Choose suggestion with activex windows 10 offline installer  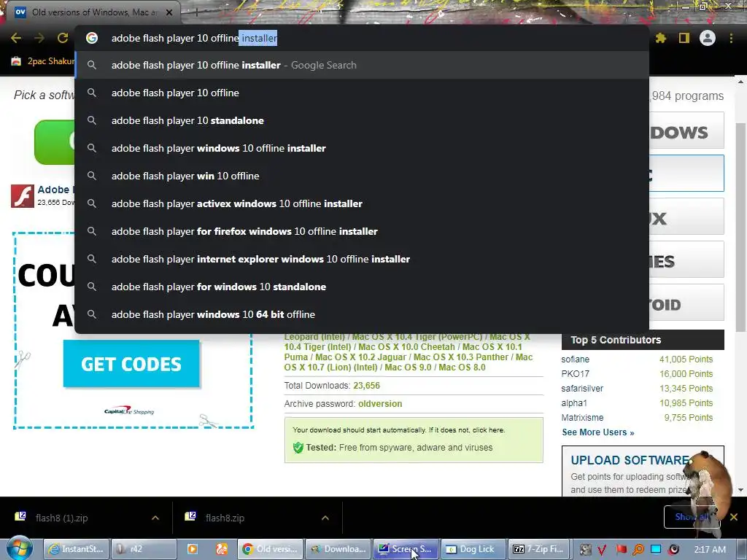point(362,203)
